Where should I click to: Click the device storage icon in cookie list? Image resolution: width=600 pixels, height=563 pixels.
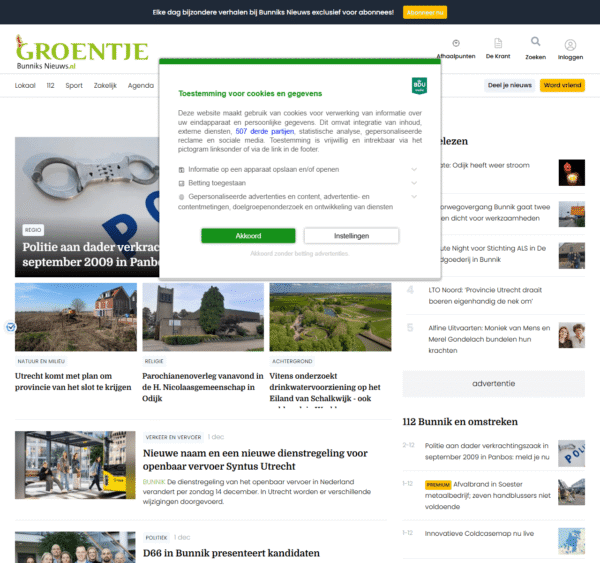pos(182,170)
